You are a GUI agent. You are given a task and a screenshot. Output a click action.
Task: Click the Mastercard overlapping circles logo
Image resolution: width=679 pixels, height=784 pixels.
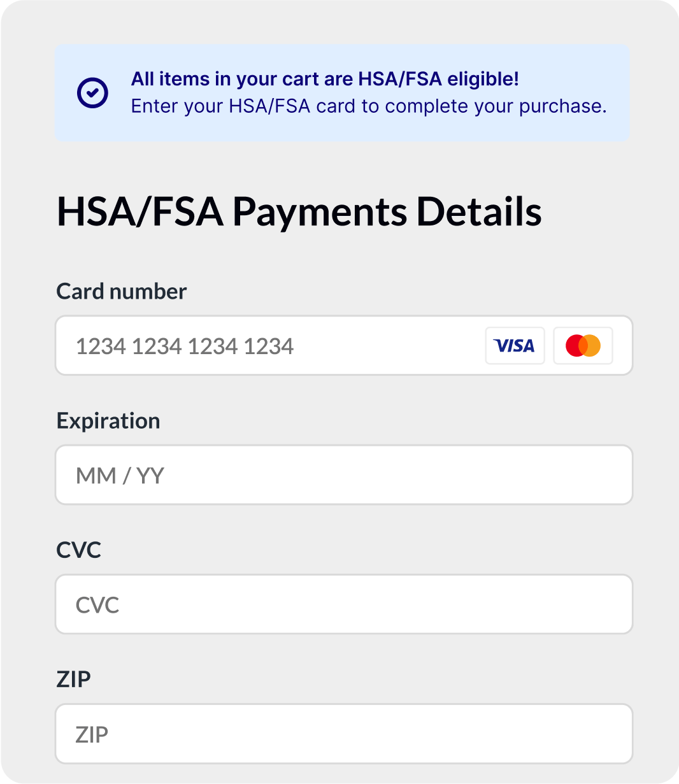(583, 346)
